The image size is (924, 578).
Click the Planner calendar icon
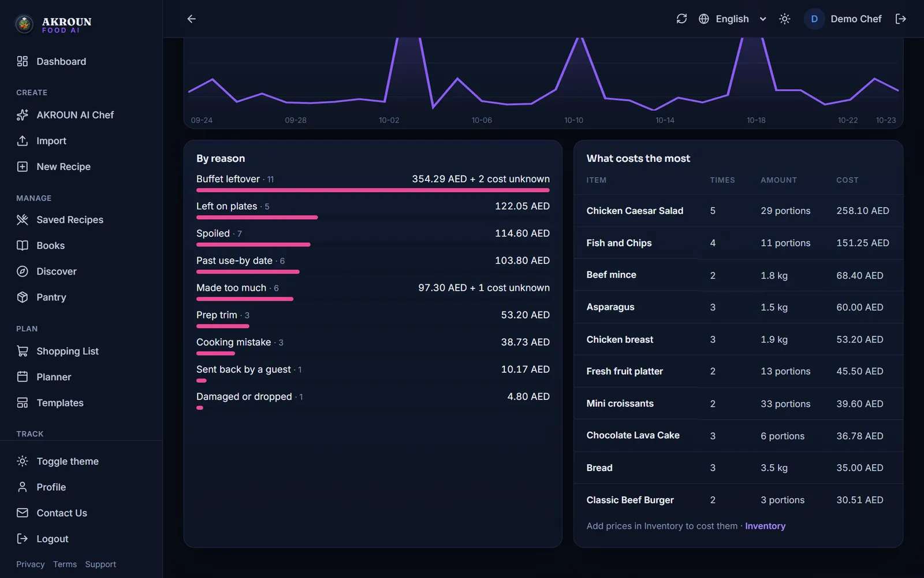click(x=23, y=377)
